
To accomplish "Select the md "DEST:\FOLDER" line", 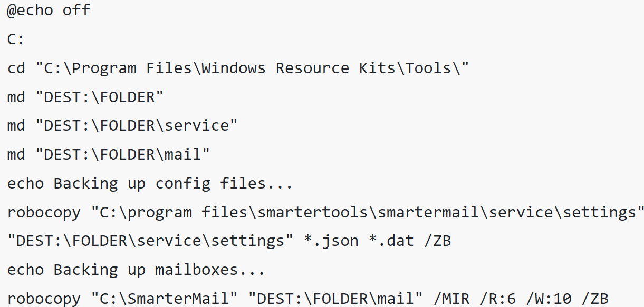I will [85, 97].
